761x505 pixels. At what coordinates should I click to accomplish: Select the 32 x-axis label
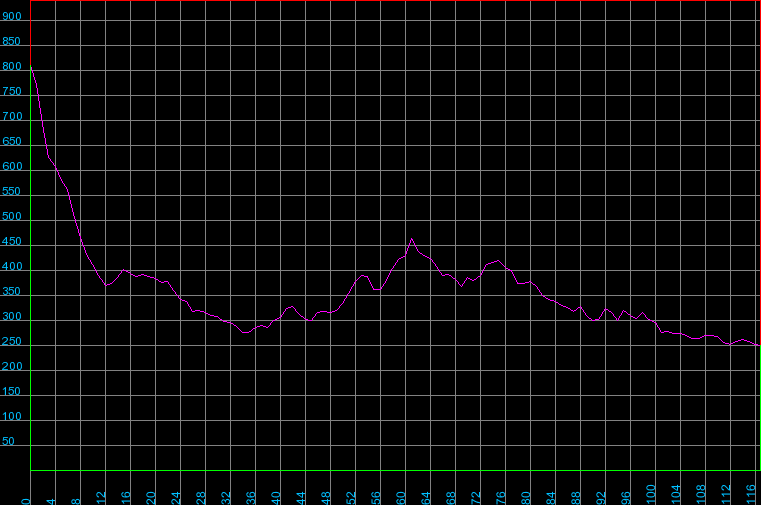(x=226, y=498)
